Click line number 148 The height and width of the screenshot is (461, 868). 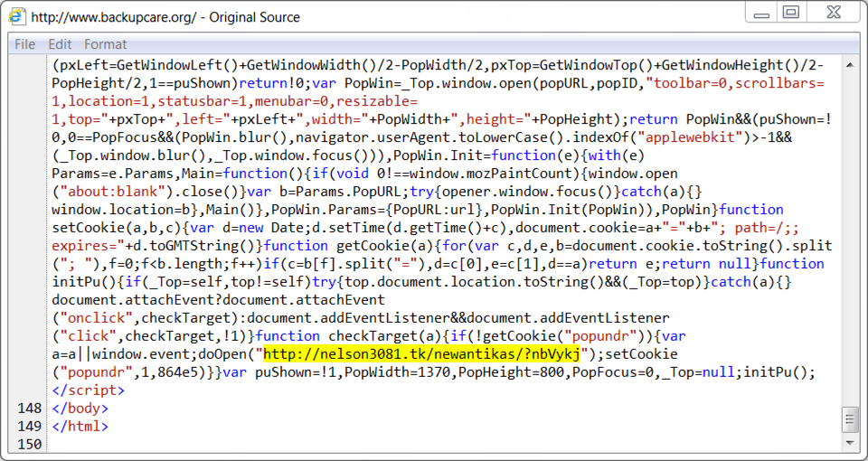(x=30, y=409)
